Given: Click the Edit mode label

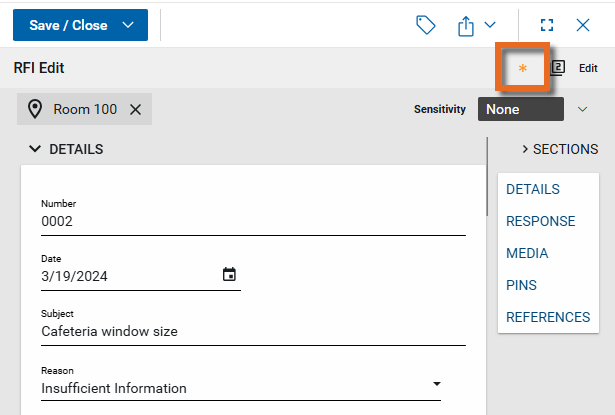Looking at the screenshot, I should point(588,69).
